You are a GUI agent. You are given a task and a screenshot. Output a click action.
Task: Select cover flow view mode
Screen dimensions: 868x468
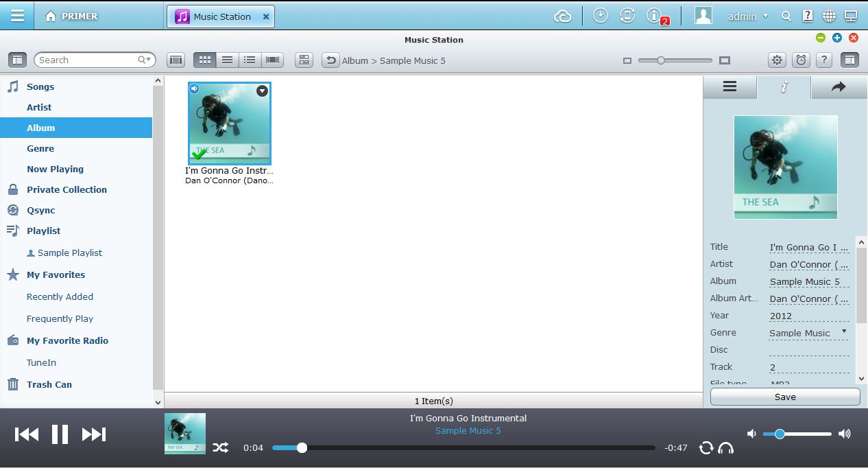click(x=273, y=60)
